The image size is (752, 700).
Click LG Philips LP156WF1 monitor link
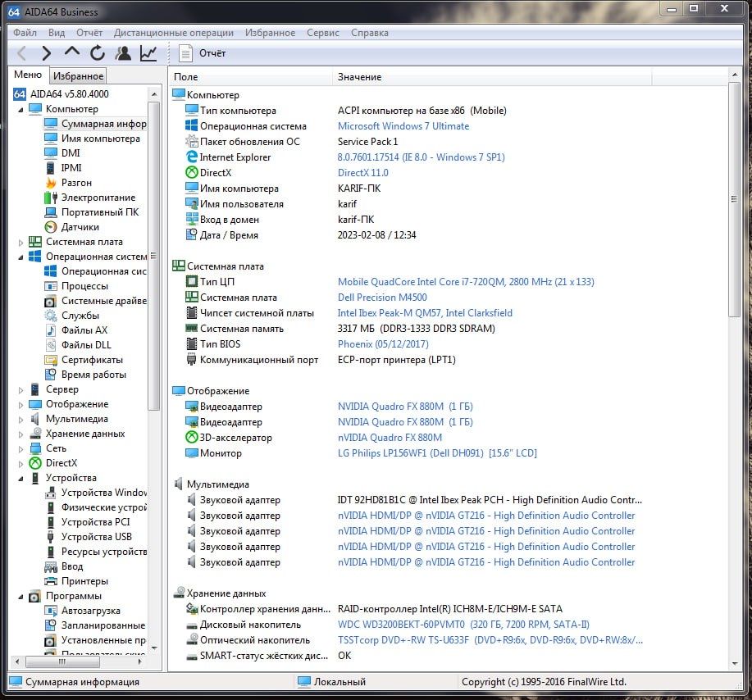[x=437, y=453]
